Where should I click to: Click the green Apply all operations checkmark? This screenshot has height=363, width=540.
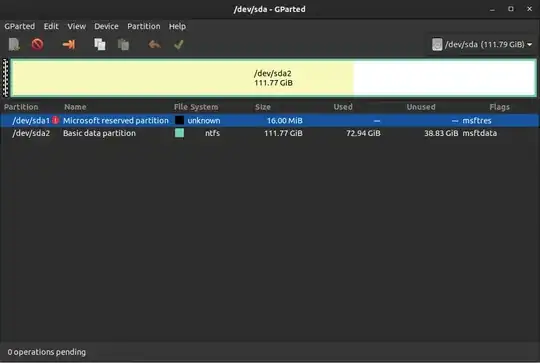tap(179, 44)
